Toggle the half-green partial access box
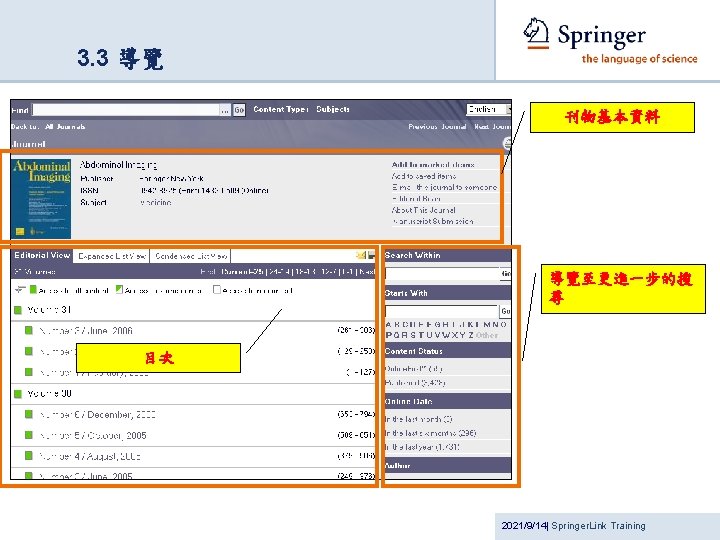 click(119, 289)
